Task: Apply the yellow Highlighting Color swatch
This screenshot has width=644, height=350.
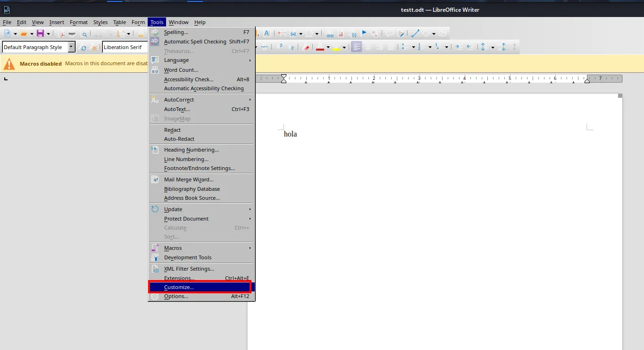Action: point(336,47)
